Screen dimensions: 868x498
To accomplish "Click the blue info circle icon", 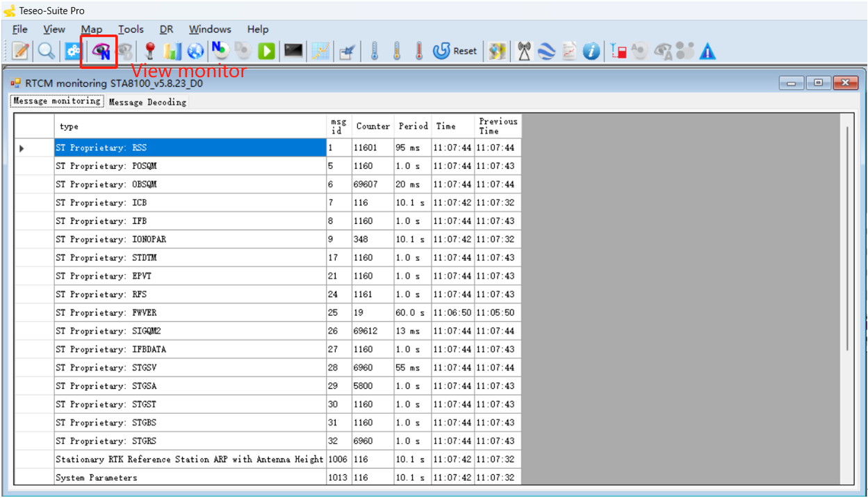I will pyautogui.click(x=591, y=51).
